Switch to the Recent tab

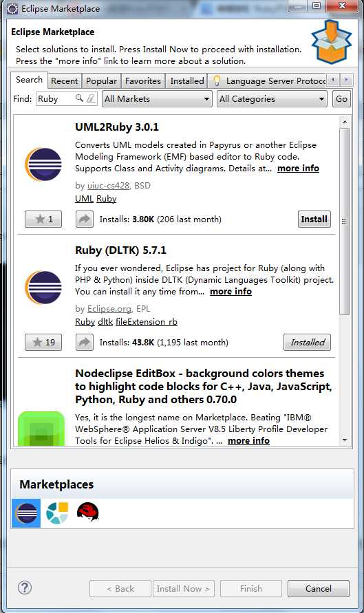point(65,81)
